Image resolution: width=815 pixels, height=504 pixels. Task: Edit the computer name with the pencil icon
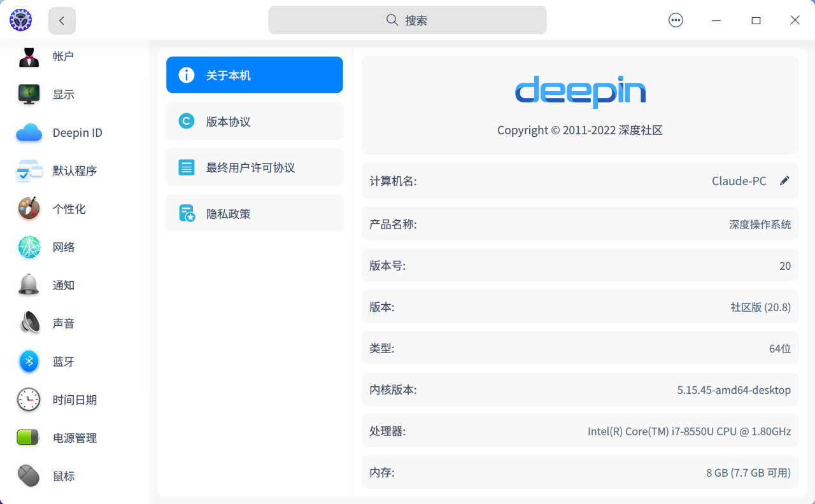pyautogui.click(x=785, y=181)
